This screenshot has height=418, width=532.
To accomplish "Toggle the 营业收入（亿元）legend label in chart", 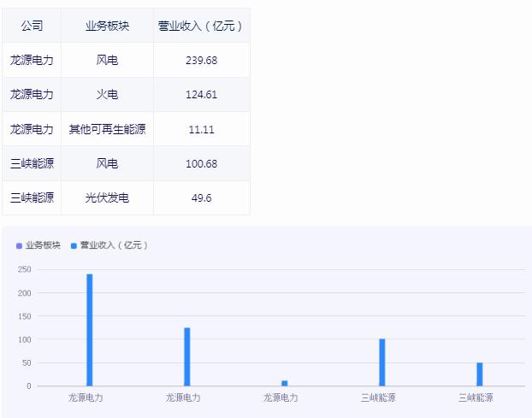I will point(114,245).
